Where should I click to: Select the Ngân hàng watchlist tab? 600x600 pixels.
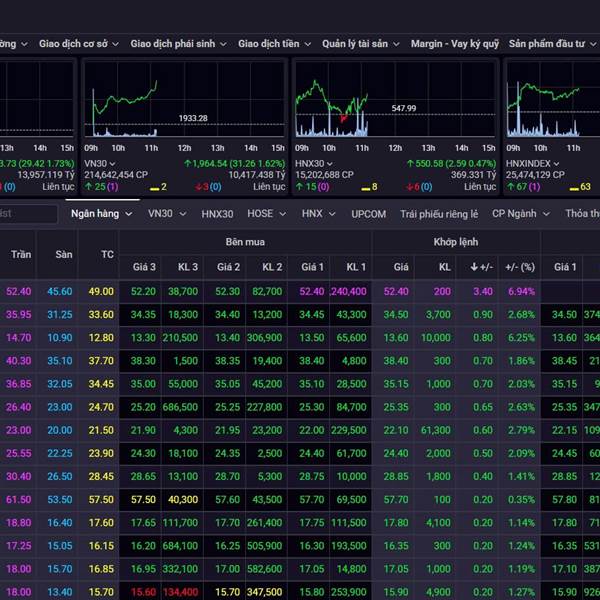point(100,214)
